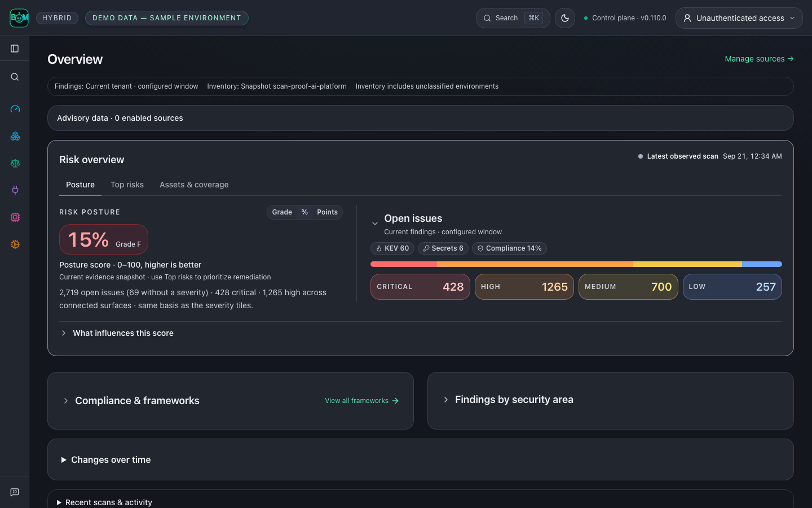Image resolution: width=812 pixels, height=508 pixels.
Task: Click 'Inventory: Snapshot scan-proof-ai-platform' text
Action: pyautogui.click(x=277, y=86)
